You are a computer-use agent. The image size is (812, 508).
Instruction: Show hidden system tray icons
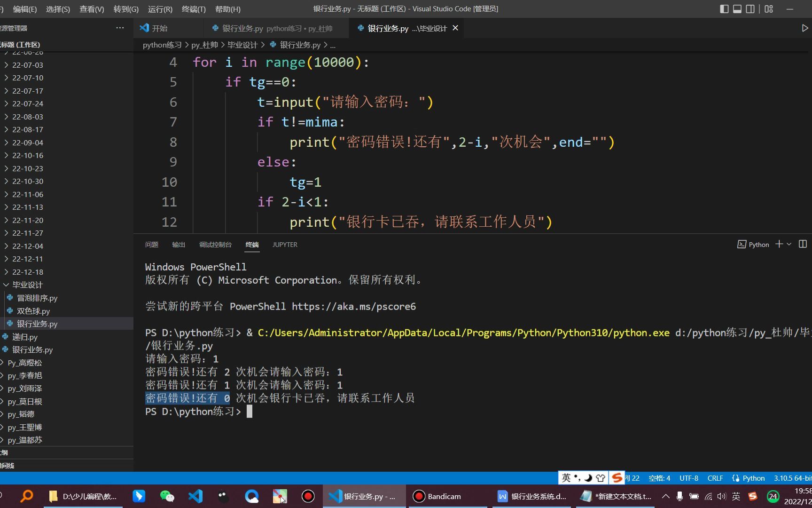pyautogui.click(x=666, y=496)
